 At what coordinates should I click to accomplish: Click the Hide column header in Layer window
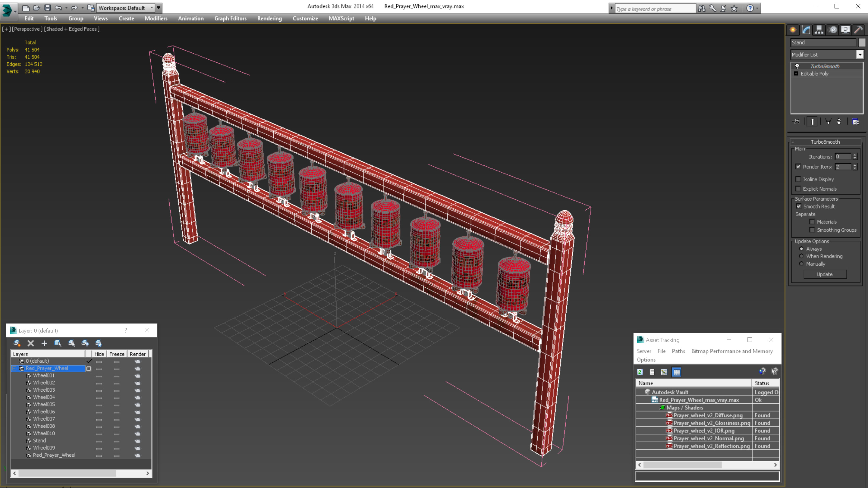(99, 354)
